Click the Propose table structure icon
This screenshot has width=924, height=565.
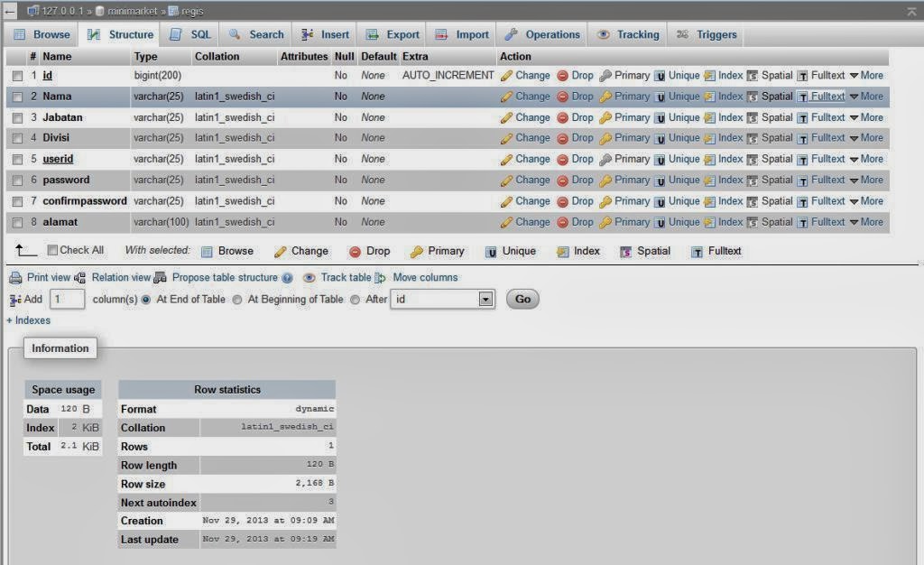[x=160, y=278]
